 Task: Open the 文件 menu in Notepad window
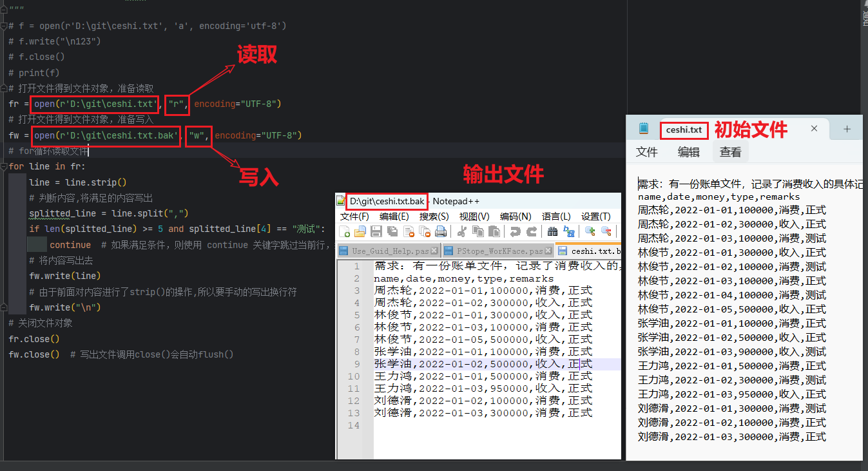pos(647,152)
